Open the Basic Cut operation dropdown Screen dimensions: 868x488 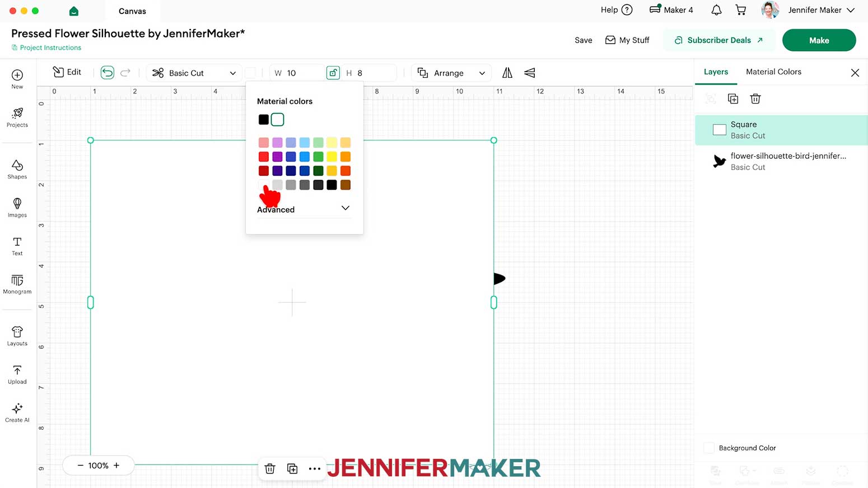tap(194, 73)
